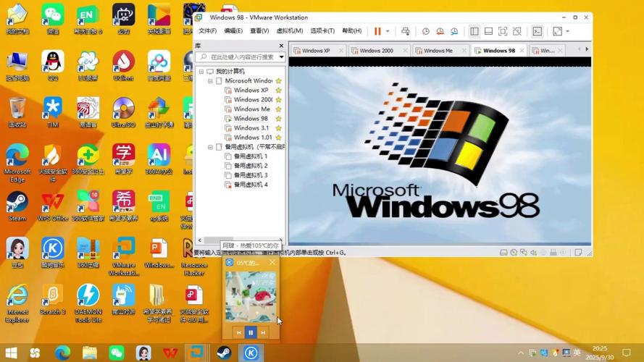Click the hard disk status bar icon
The image size is (644, 362).
[x=503, y=253]
